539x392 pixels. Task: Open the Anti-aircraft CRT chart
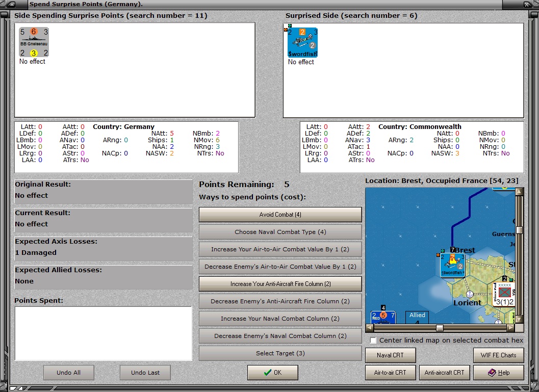444,373
